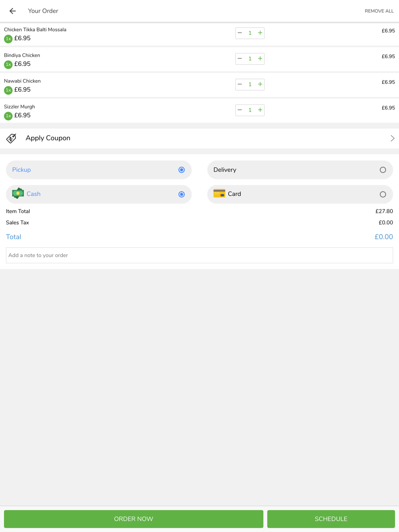
Task: Click the yellow credit card icon
Action: (219, 194)
